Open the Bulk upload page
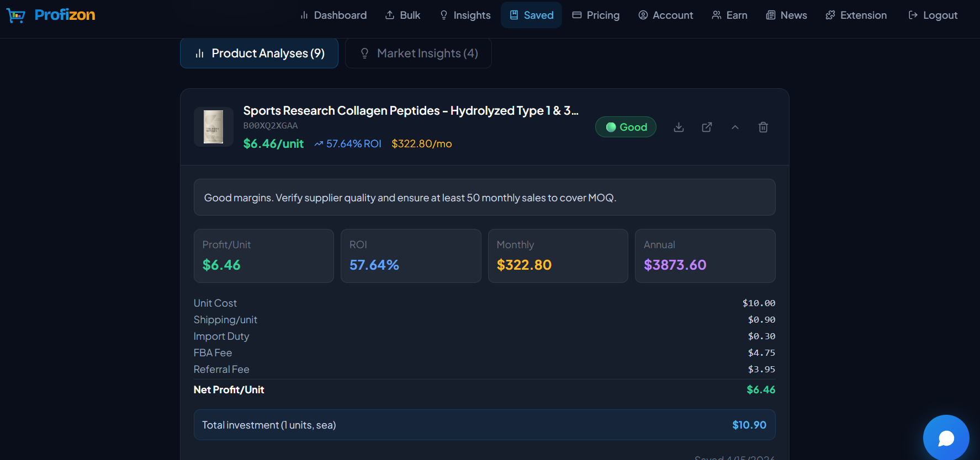The height and width of the screenshot is (460, 980). (x=402, y=15)
